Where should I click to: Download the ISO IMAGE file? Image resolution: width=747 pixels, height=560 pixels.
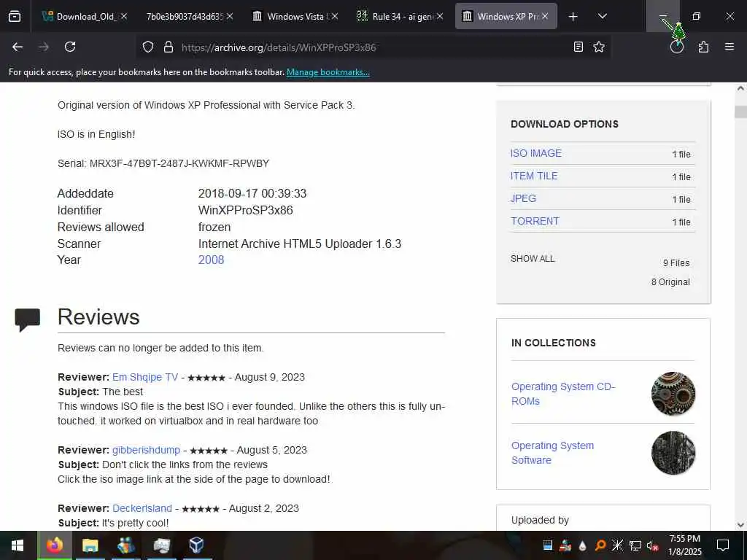[536, 153]
